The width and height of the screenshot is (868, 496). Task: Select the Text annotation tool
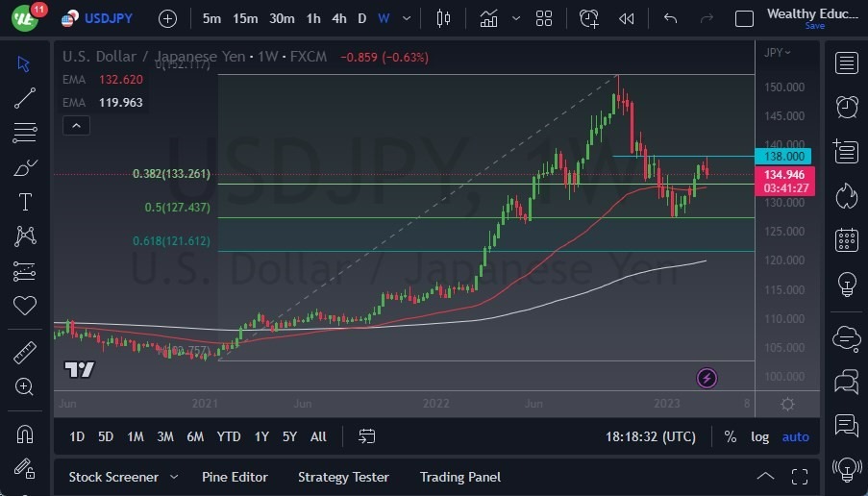coord(25,202)
